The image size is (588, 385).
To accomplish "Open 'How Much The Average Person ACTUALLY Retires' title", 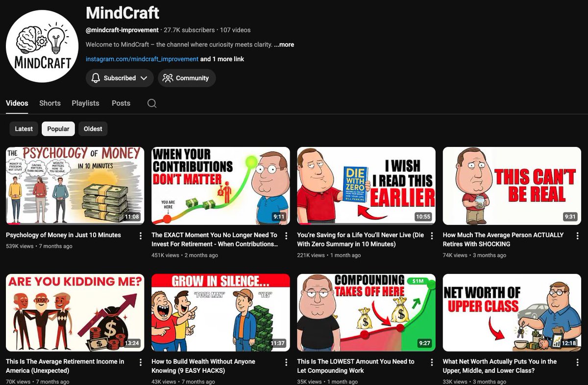I will click(503, 240).
